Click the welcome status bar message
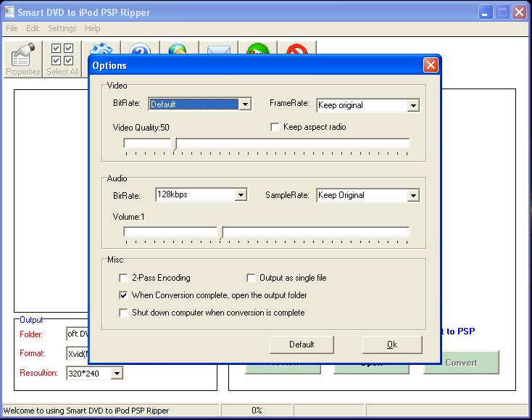The height and width of the screenshot is (420, 532). [86, 411]
